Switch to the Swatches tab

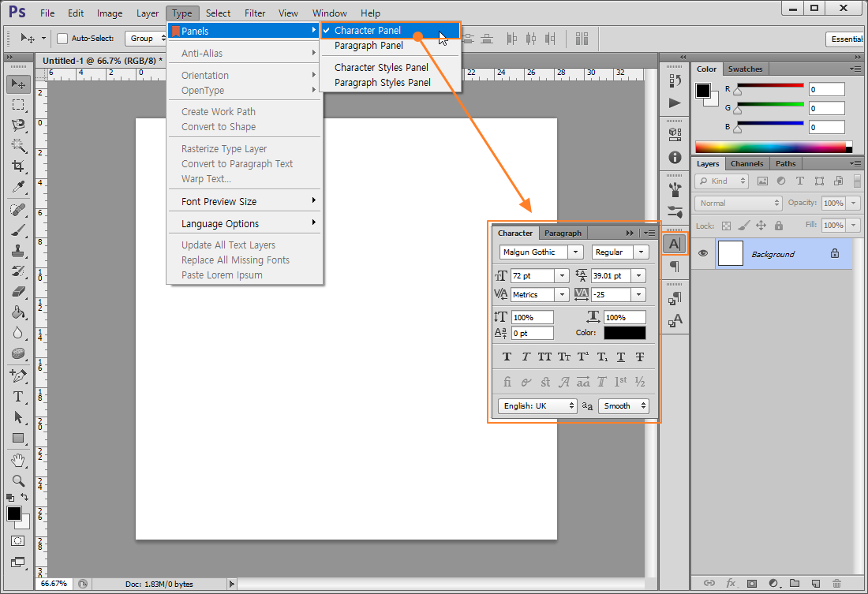745,69
